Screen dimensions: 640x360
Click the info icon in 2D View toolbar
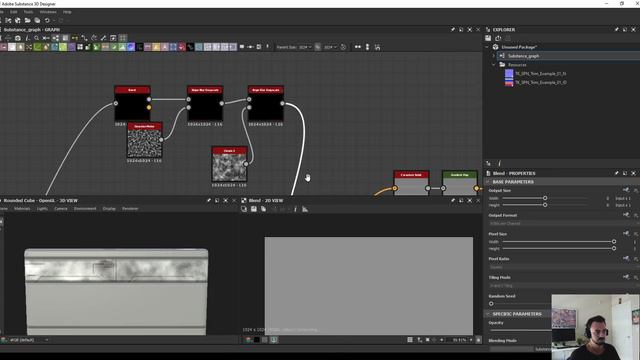pyautogui.click(x=295, y=209)
